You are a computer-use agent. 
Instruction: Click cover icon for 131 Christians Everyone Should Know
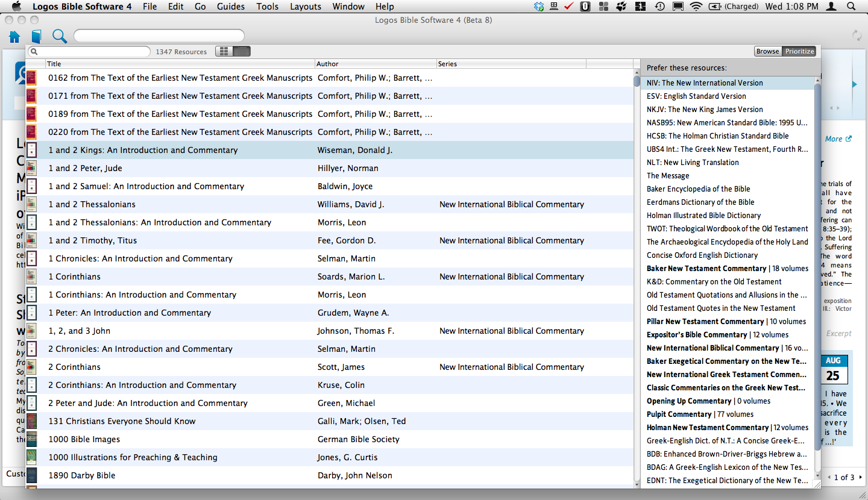(31, 421)
